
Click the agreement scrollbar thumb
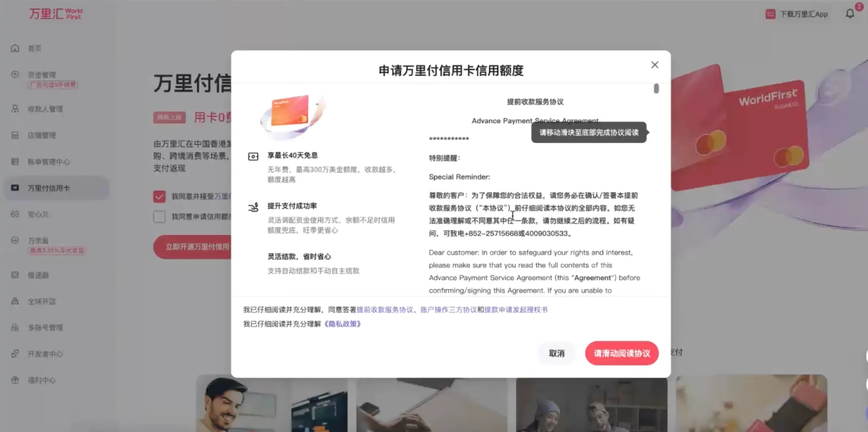[656, 89]
